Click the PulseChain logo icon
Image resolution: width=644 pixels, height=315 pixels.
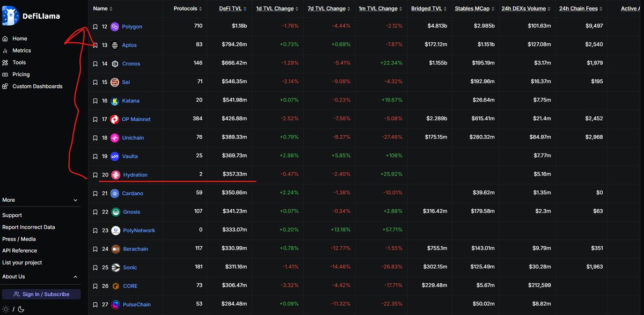tap(115, 305)
